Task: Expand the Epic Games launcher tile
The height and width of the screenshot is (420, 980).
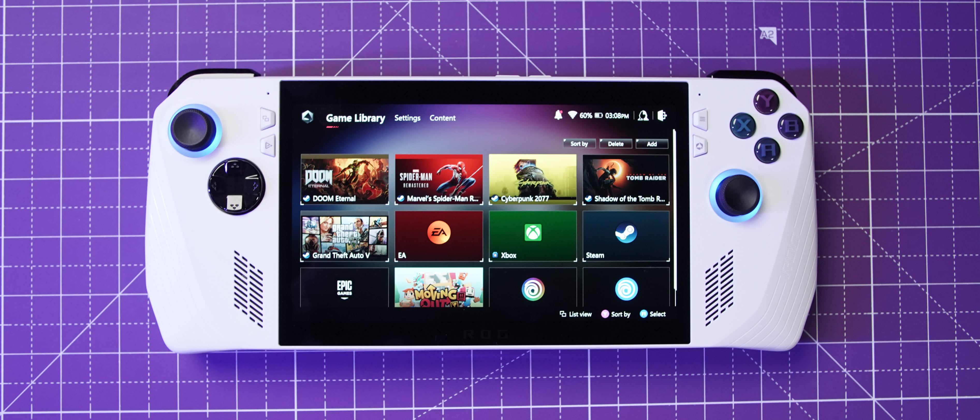Action: [x=345, y=292]
